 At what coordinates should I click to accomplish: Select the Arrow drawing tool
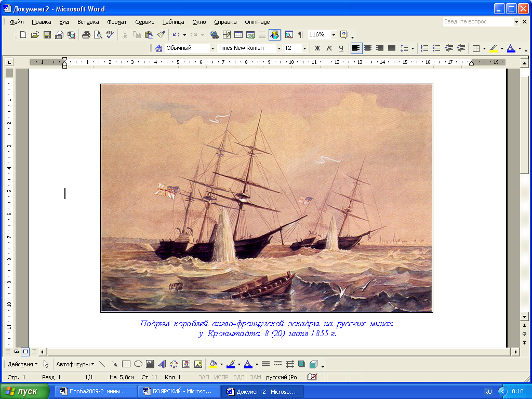tap(114, 364)
